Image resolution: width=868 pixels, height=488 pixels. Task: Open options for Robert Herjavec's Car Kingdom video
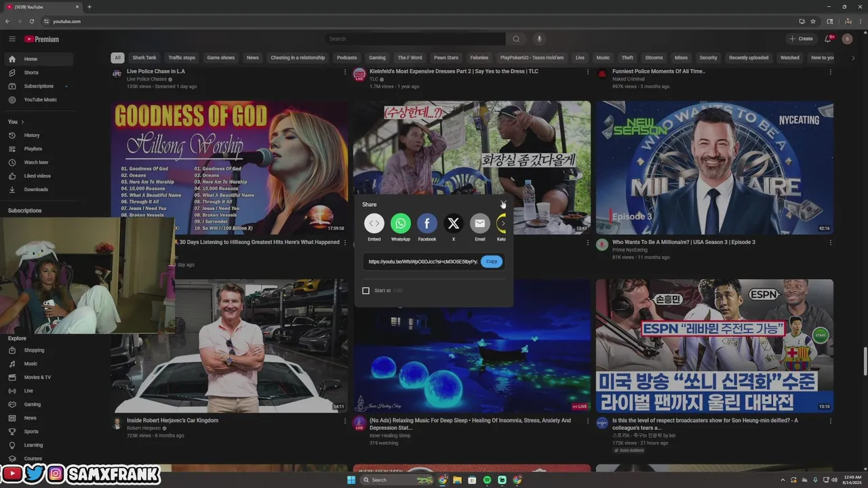pyautogui.click(x=344, y=421)
